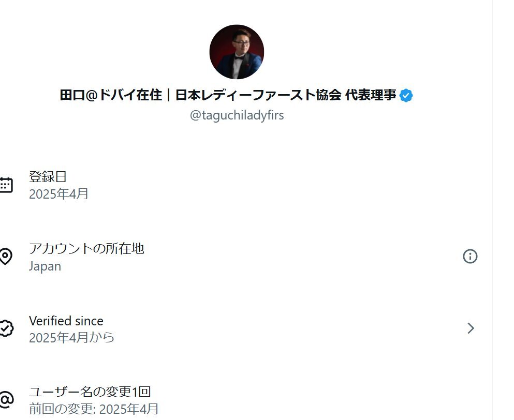Click 日本レディーファースト協会 代表理事 title text
The image size is (514, 420).
pyautogui.click(x=286, y=96)
